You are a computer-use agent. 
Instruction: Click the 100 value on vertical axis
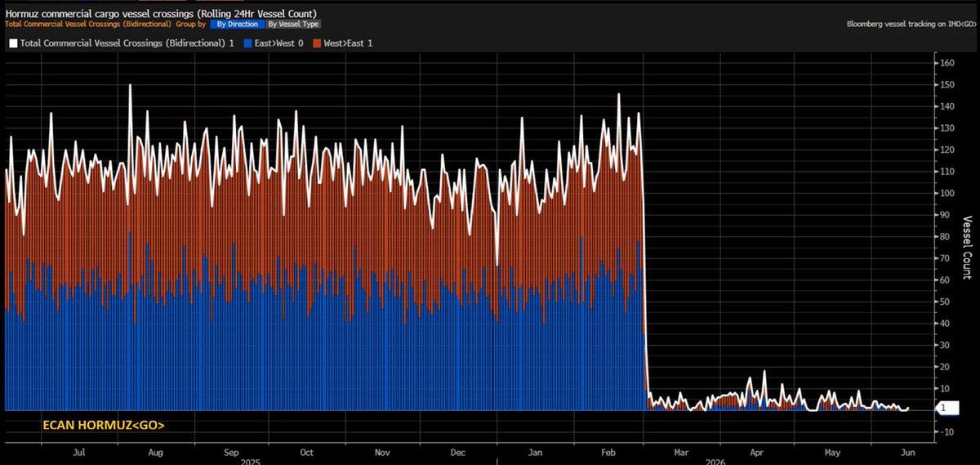point(947,194)
